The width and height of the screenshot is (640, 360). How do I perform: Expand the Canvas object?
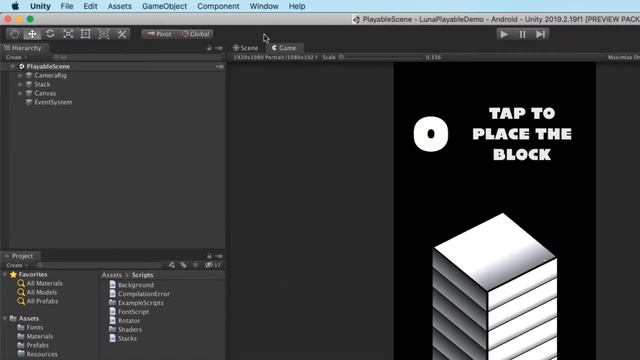[x=20, y=93]
